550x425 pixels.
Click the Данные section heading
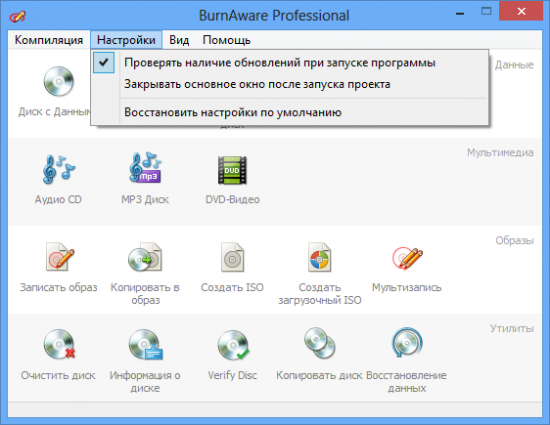[514, 65]
